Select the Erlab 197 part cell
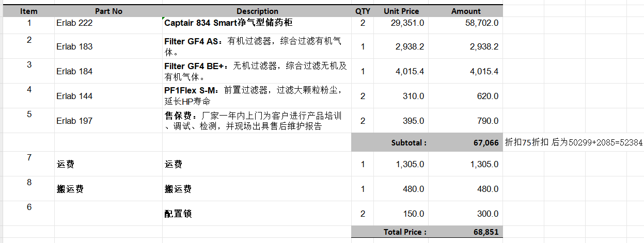The width and height of the screenshot is (644, 243). pyautogui.click(x=108, y=121)
